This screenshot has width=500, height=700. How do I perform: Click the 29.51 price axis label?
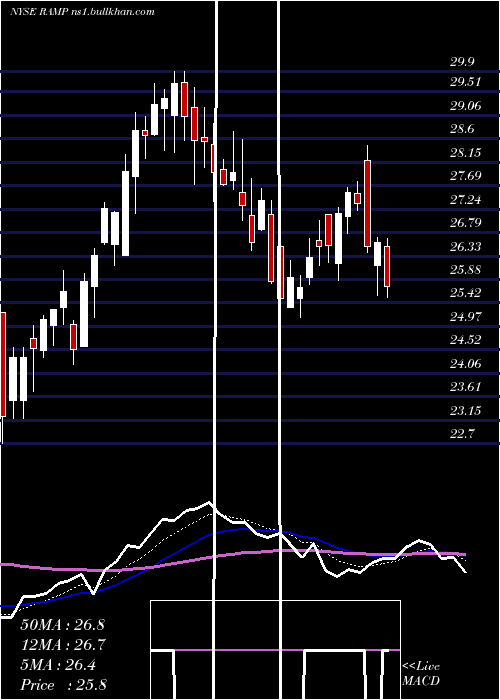(466, 82)
